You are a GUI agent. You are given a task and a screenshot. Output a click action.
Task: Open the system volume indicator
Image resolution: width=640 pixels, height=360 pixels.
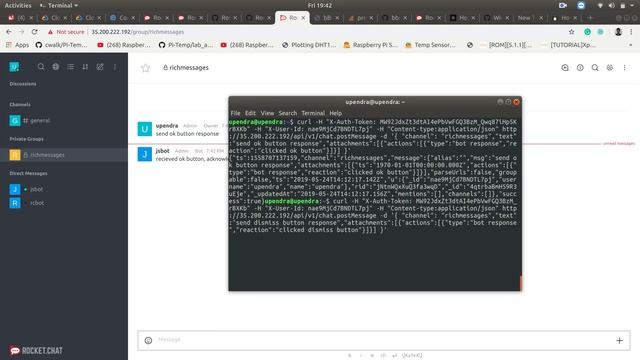coord(611,5)
